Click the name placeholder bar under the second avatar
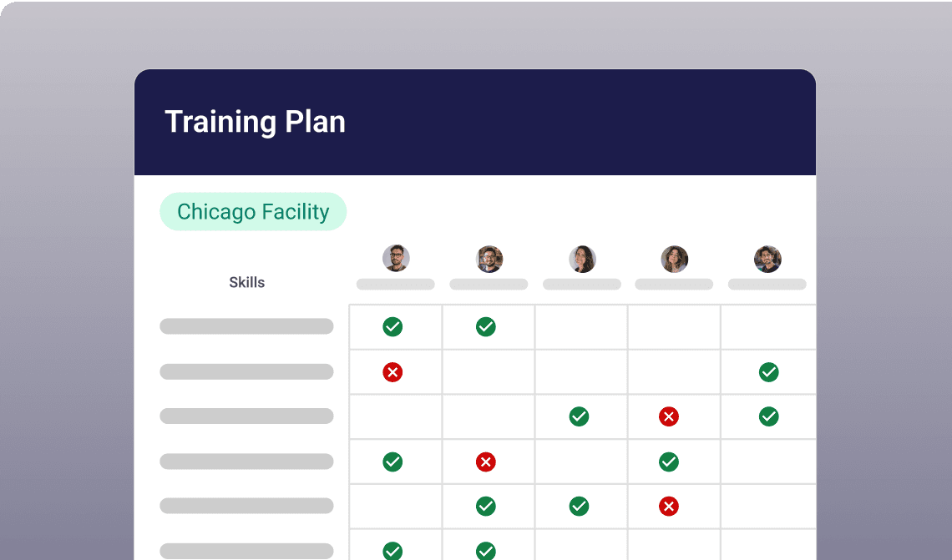 tap(489, 284)
